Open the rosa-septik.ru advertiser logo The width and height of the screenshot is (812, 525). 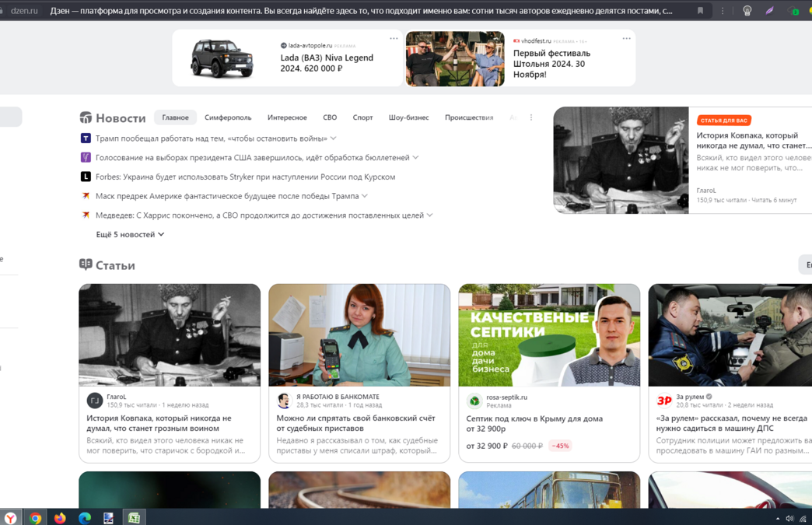click(474, 401)
